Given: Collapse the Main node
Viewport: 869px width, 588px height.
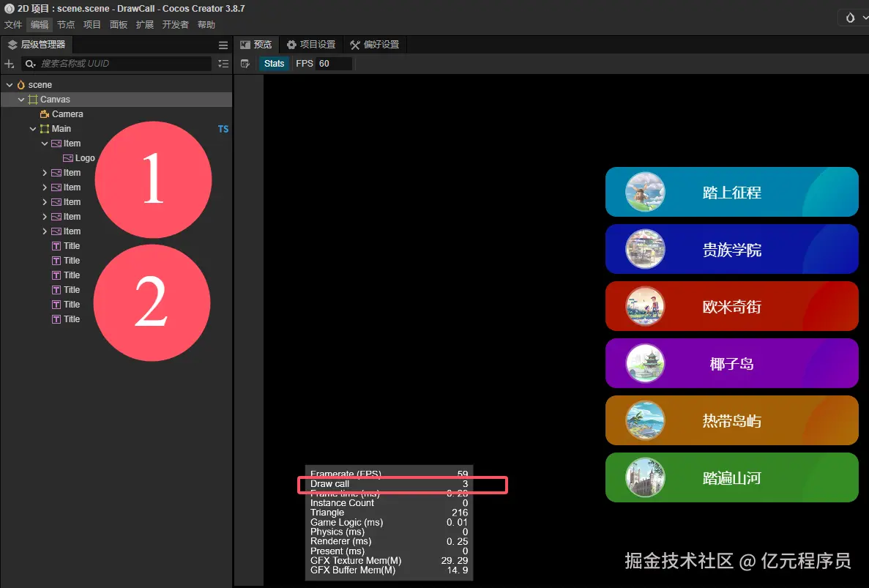Looking at the screenshot, I should click(x=33, y=129).
